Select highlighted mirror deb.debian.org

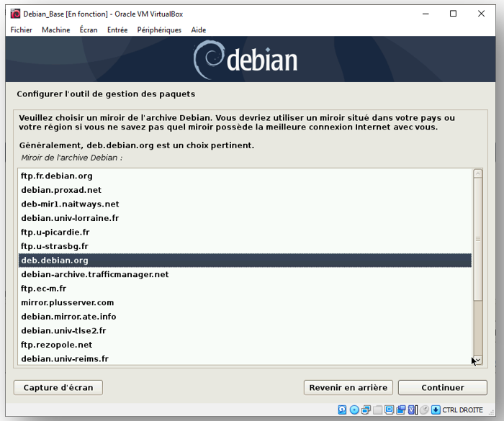pos(245,261)
